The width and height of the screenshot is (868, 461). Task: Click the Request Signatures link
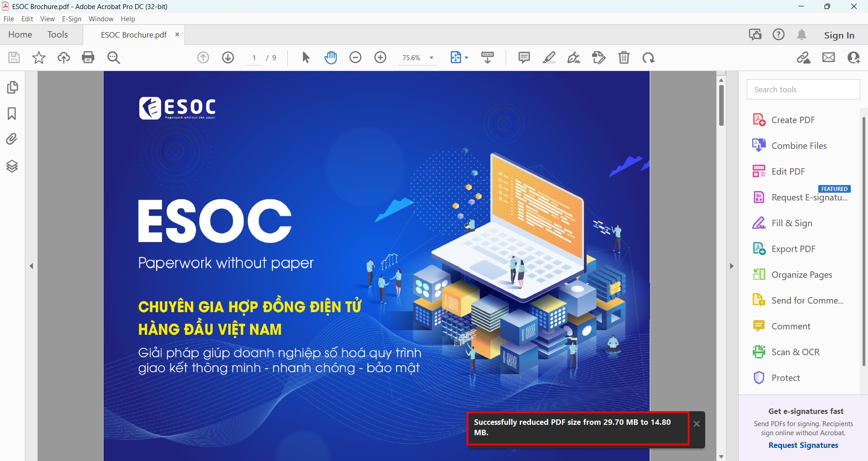pos(803,445)
